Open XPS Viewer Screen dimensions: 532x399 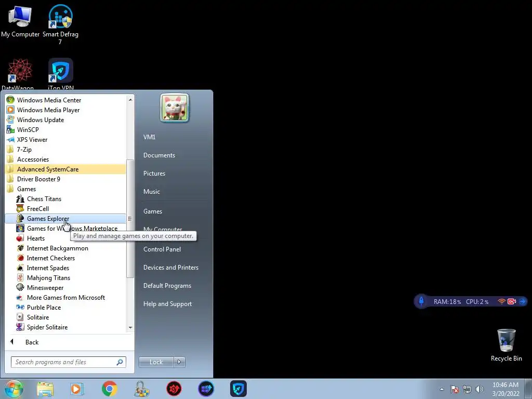pos(65,139)
